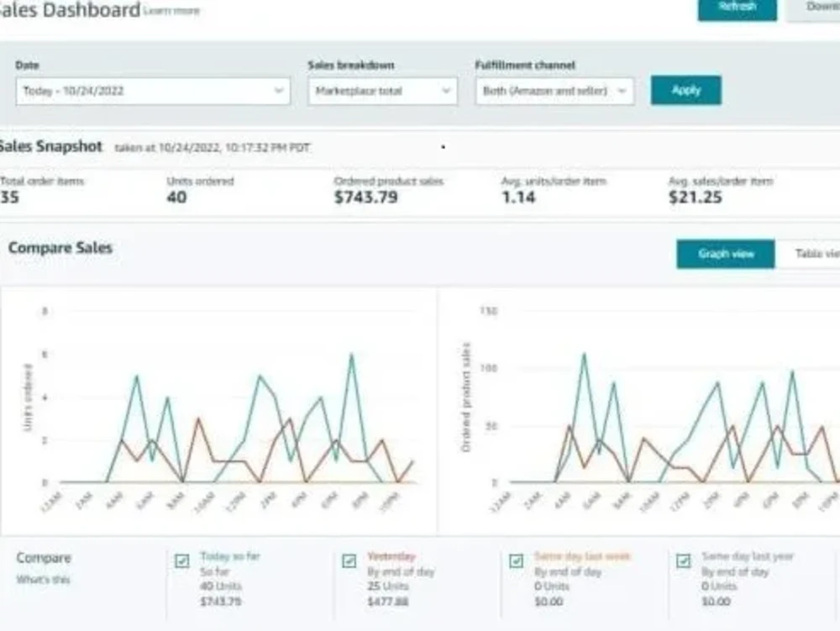Toggle the Same day last week checkbox
Viewport: 840px width, 631px height.
point(516,560)
